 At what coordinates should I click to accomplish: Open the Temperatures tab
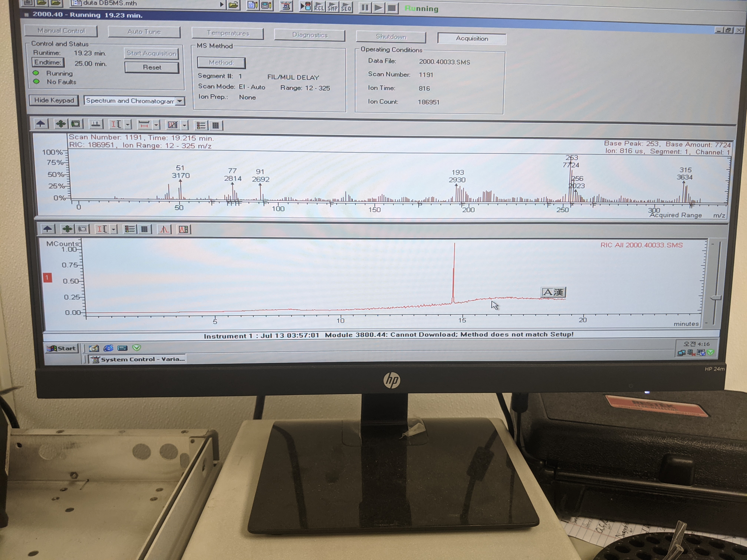pos(228,33)
